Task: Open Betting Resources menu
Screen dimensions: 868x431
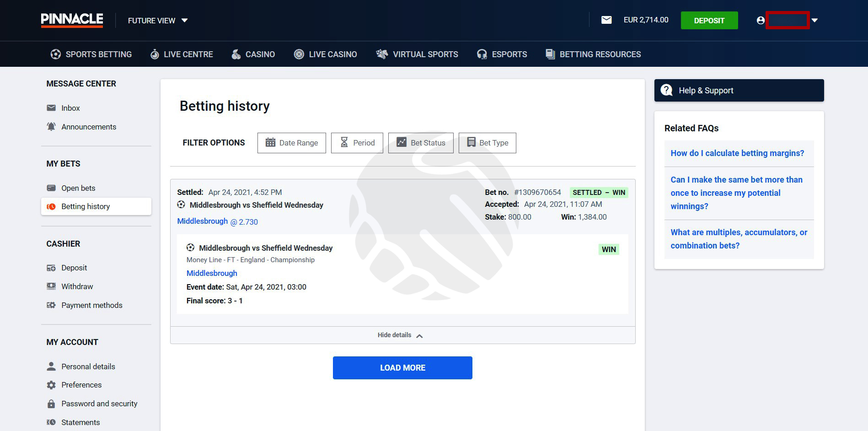Action: [x=593, y=54]
